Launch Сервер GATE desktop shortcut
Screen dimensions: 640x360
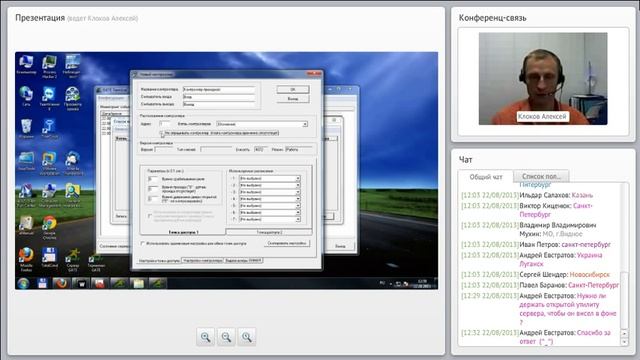(73, 260)
